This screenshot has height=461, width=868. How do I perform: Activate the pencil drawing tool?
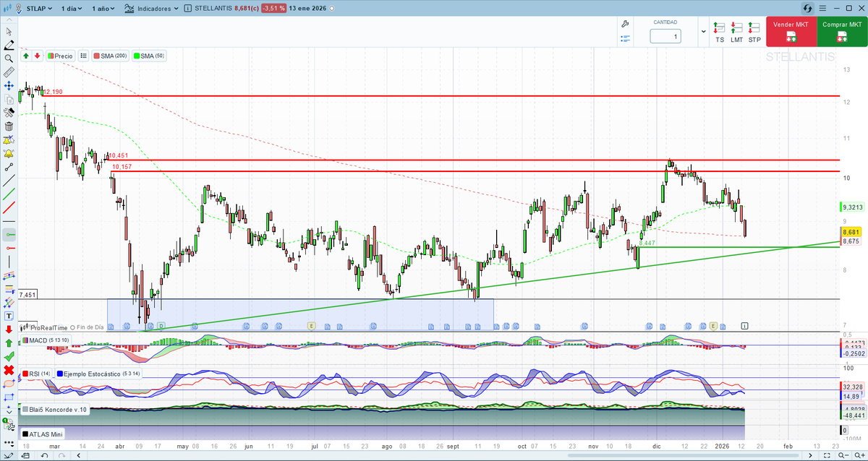(9, 45)
